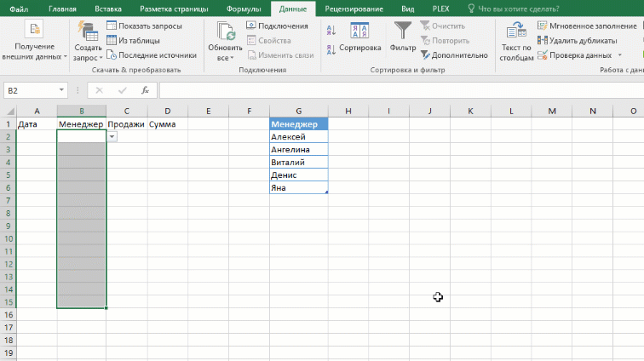This screenshot has height=361, width=644.
Task: Toggle the Фильтр funnel
Action: pyautogui.click(x=402, y=37)
